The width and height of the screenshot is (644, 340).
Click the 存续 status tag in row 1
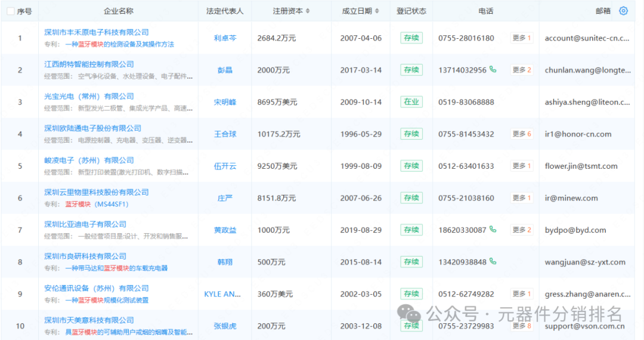(411, 38)
